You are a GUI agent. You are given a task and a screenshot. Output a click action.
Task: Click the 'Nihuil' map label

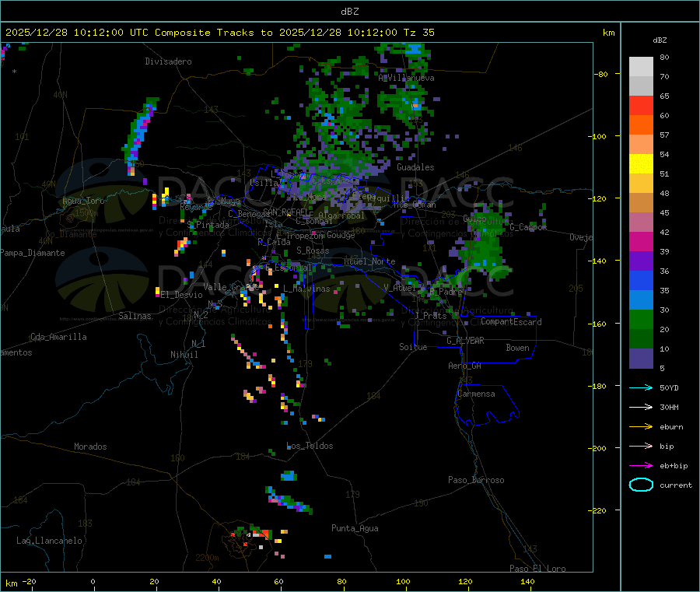tap(184, 355)
